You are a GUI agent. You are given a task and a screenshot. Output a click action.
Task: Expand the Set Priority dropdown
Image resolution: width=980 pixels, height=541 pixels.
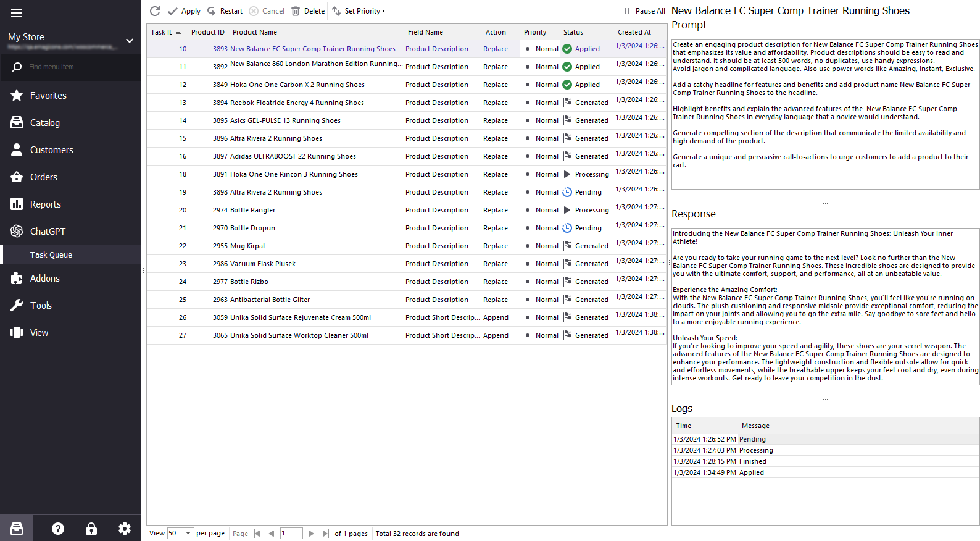(359, 11)
